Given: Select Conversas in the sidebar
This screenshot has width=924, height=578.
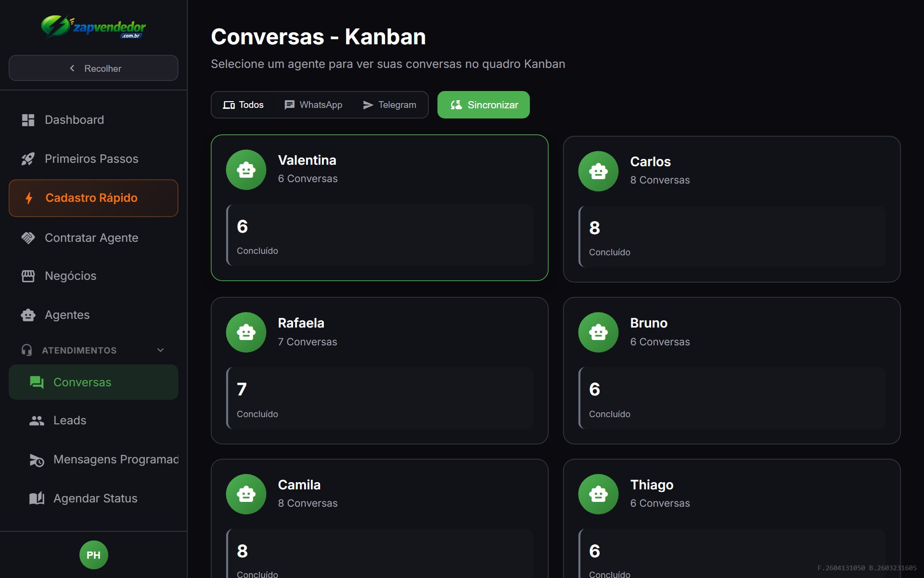Looking at the screenshot, I should tap(82, 382).
